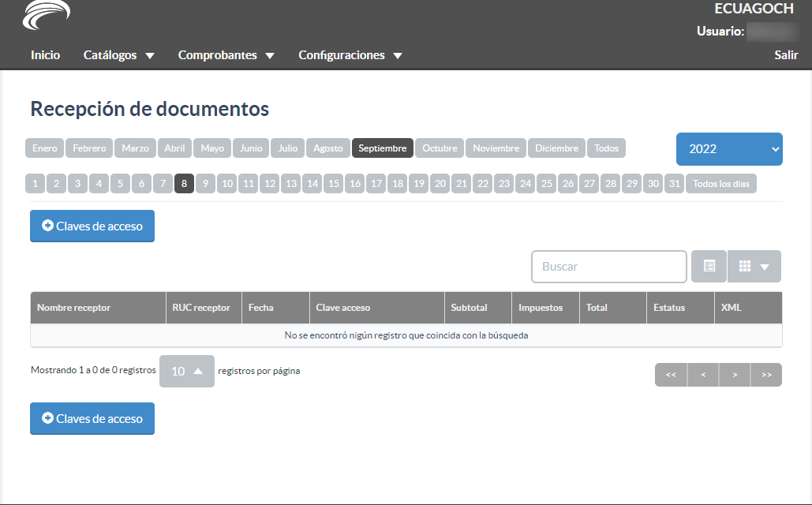Viewport: 812px width, 505px height.
Task: Click the bottom Claves de acceso button
Action: point(92,418)
